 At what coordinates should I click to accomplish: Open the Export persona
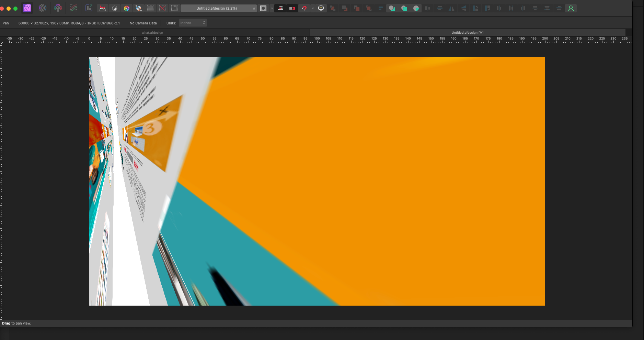pyautogui.click(x=89, y=8)
